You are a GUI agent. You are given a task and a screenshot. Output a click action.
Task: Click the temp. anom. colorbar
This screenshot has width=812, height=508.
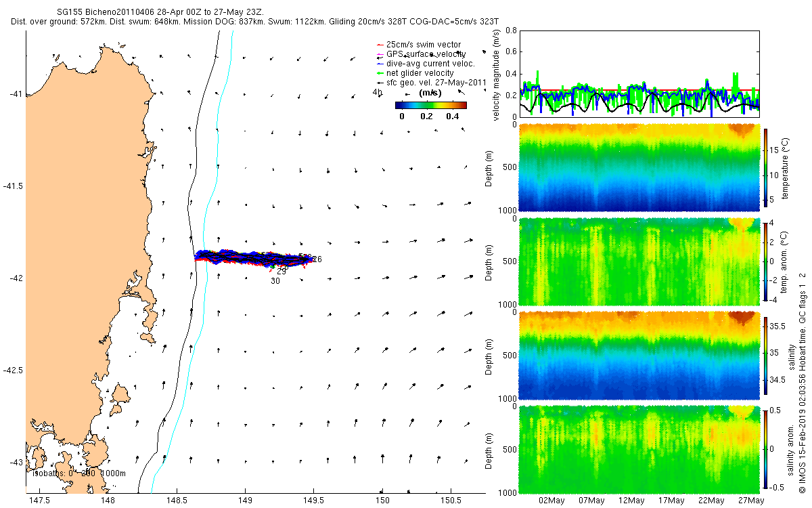coord(766,261)
